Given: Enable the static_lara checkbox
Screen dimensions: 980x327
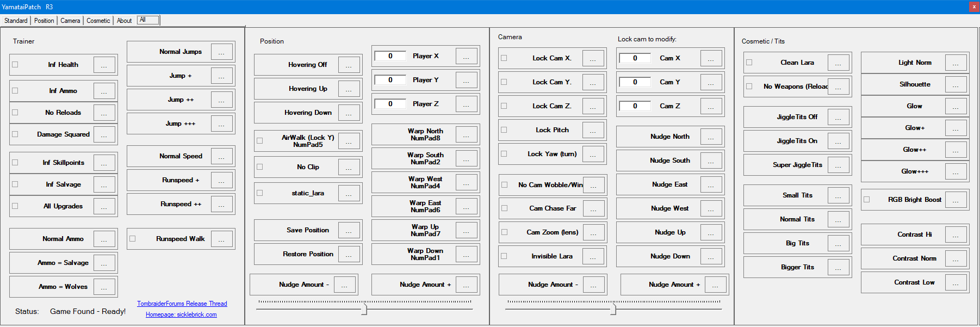Looking at the screenshot, I should [260, 193].
